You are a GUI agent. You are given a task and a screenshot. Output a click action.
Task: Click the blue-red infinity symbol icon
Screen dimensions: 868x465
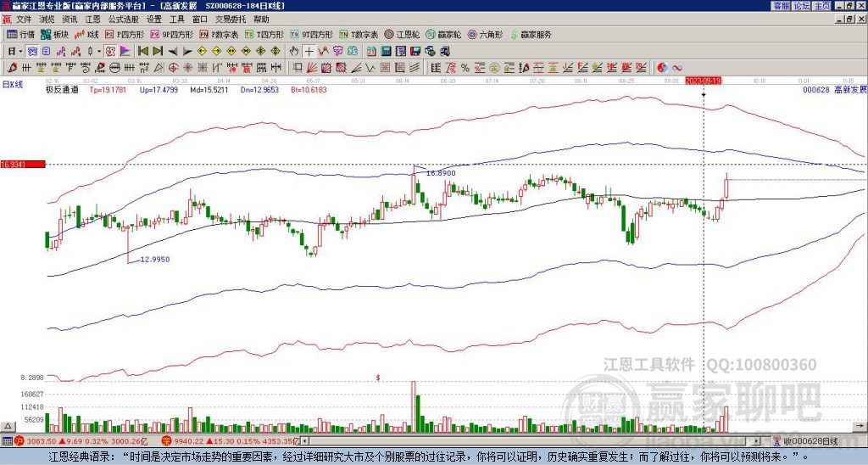tap(677, 68)
